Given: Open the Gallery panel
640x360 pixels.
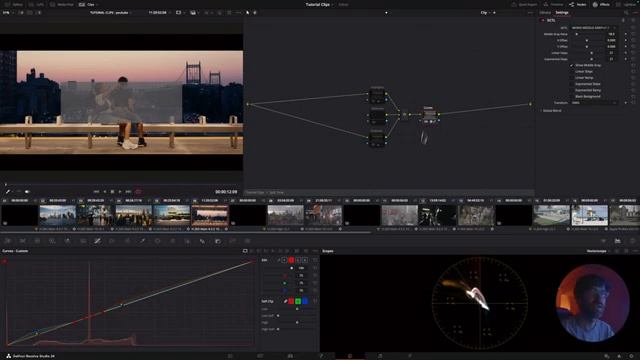Looking at the screenshot, I should 14,4.
